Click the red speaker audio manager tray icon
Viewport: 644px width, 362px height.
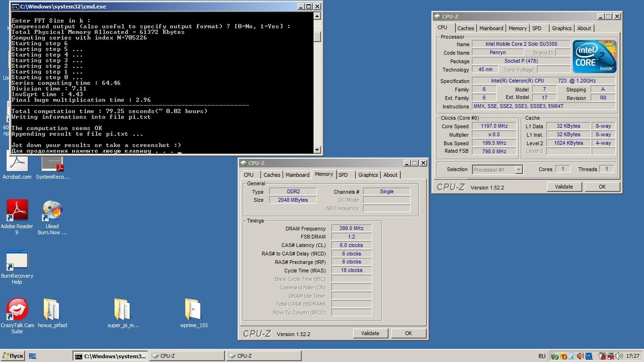pyautogui.click(x=580, y=356)
